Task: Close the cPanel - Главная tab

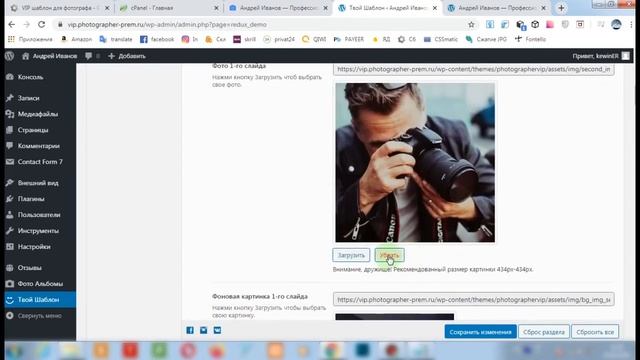Action: coord(216,8)
